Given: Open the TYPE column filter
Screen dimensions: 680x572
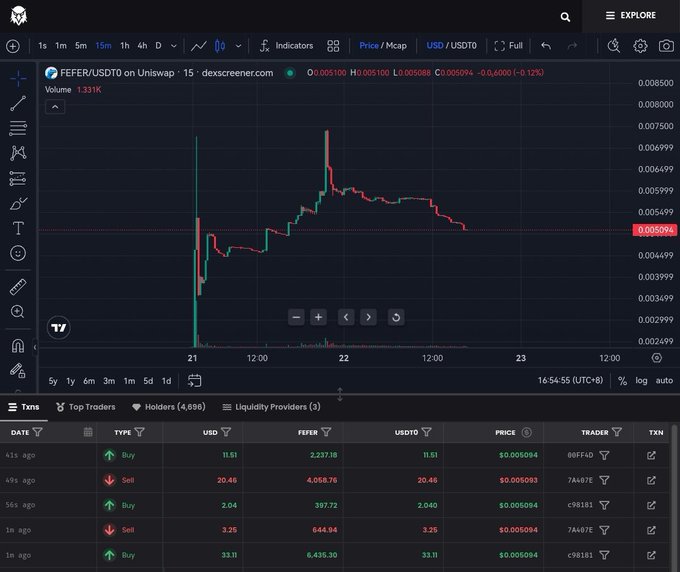Looking at the screenshot, I should (x=140, y=432).
